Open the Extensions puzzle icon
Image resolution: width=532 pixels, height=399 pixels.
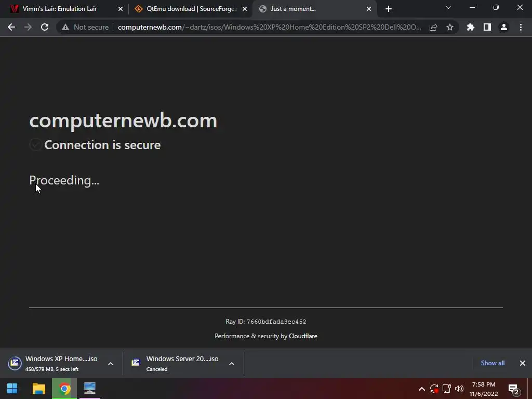[x=470, y=27]
